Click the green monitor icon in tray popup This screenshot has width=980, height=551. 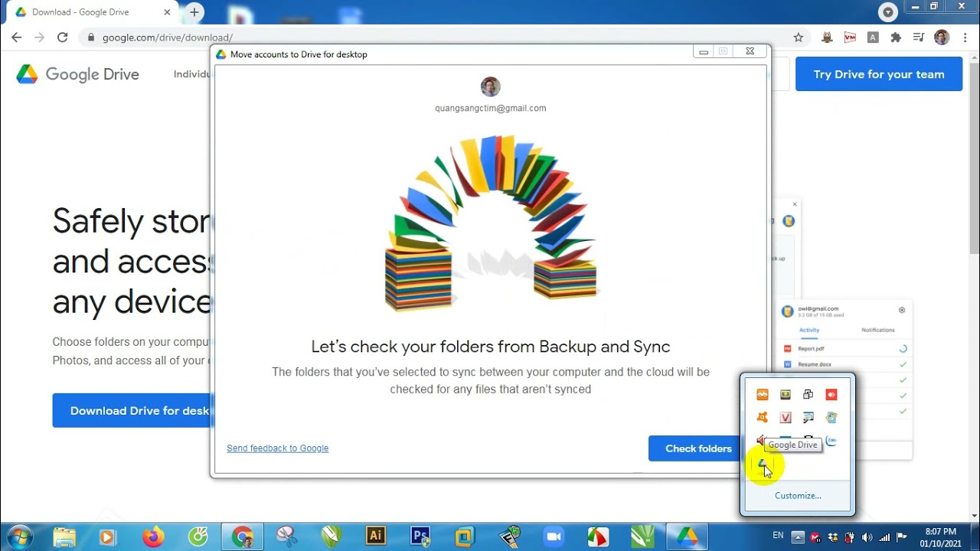(x=786, y=395)
